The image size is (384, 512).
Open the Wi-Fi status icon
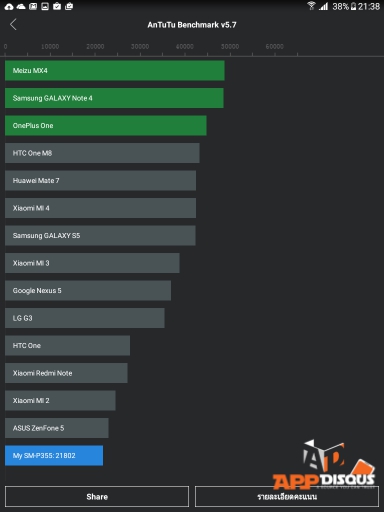[x=311, y=6]
